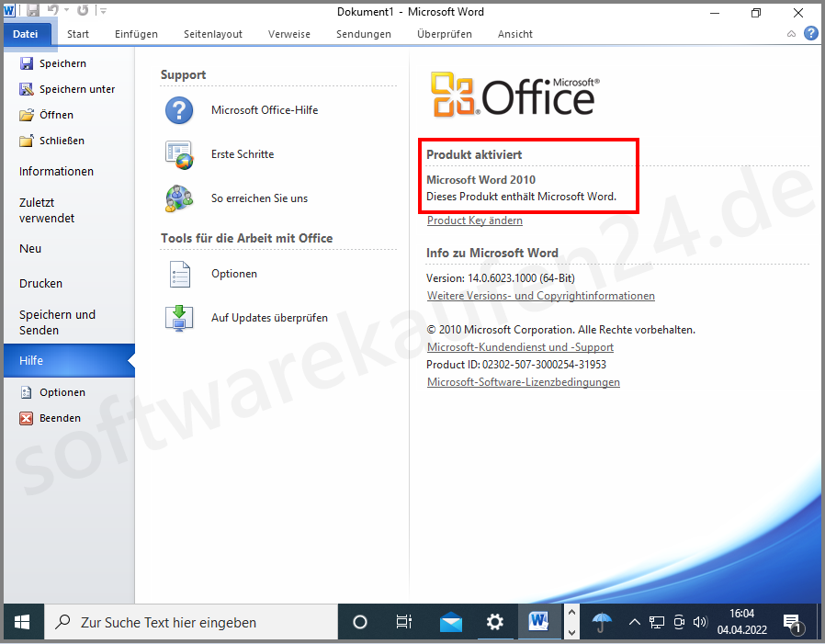
Task: Open the Verweise ribbon tab
Action: (x=288, y=34)
